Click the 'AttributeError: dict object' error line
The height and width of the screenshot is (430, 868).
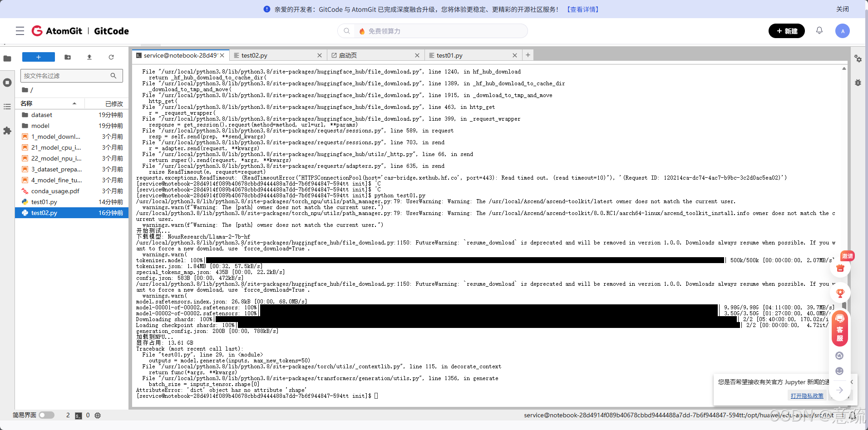[x=221, y=390]
